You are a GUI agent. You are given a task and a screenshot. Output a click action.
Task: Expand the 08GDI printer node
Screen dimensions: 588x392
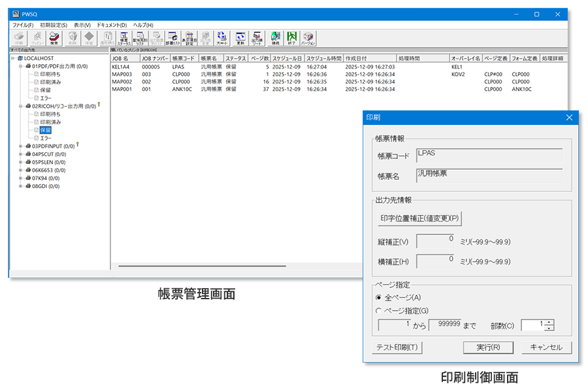click(20, 186)
